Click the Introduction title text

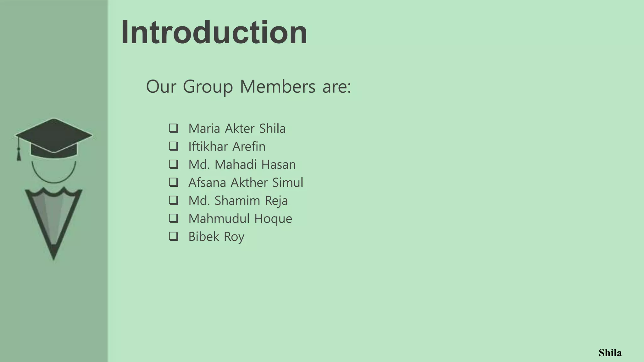pos(214,32)
